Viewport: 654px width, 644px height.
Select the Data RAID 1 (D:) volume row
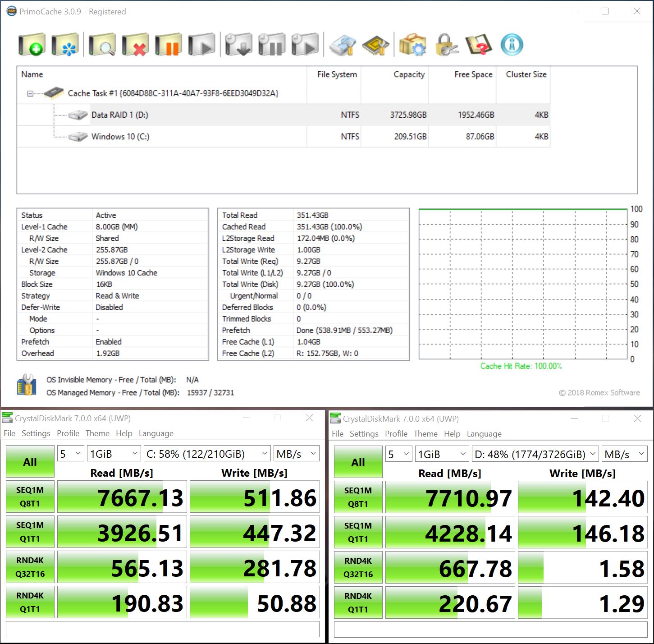[283, 115]
